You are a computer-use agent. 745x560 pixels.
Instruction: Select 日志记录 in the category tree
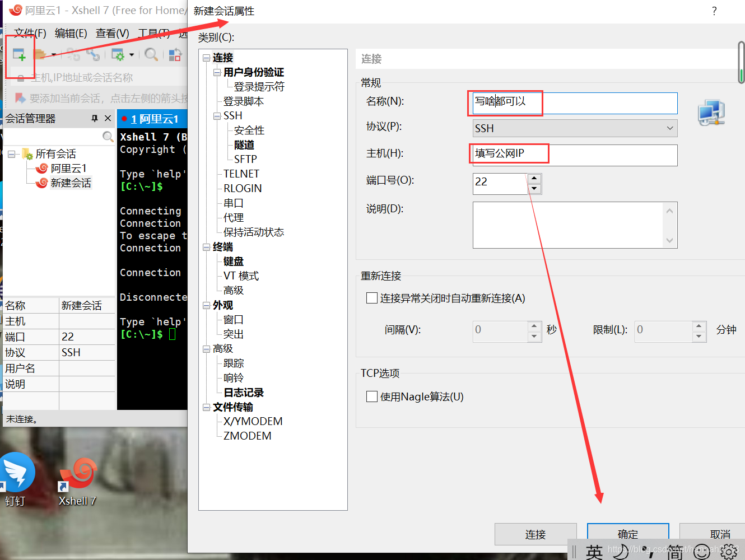[x=244, y=393]
